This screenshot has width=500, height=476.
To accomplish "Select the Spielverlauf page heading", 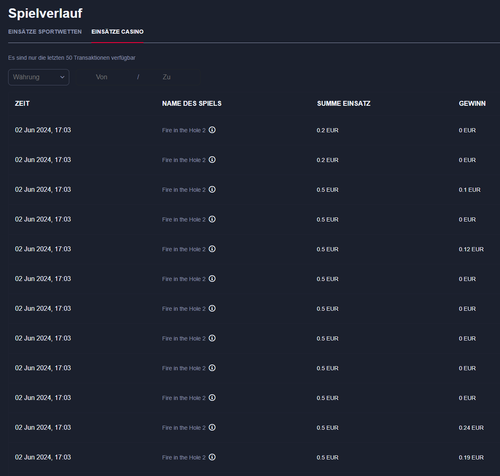I will click(45, 14).
